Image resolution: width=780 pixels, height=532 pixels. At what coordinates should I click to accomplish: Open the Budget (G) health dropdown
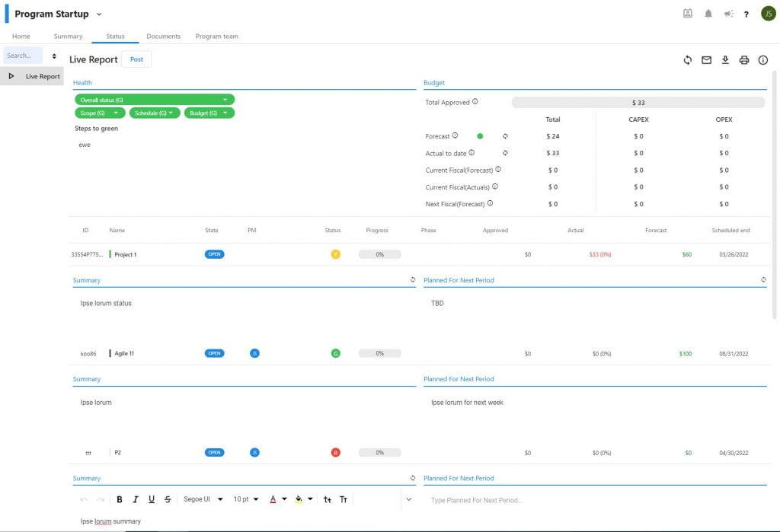click(x=209, y=113)
